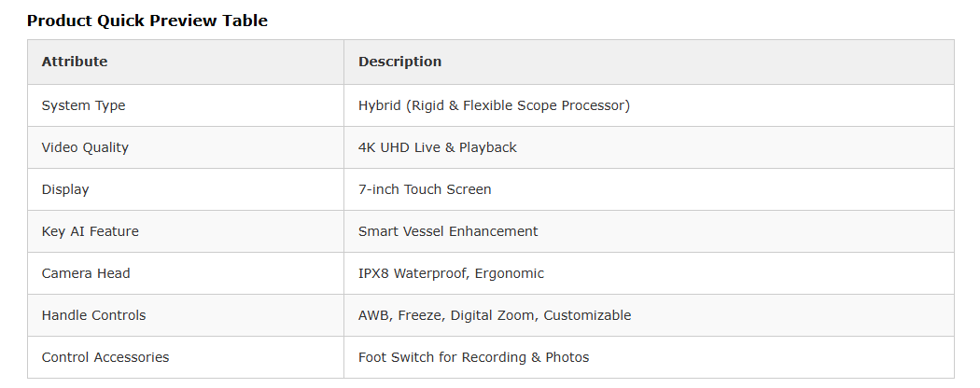
Task: Click the 4K UHD Live & Playback text
Action: point(437,147)
